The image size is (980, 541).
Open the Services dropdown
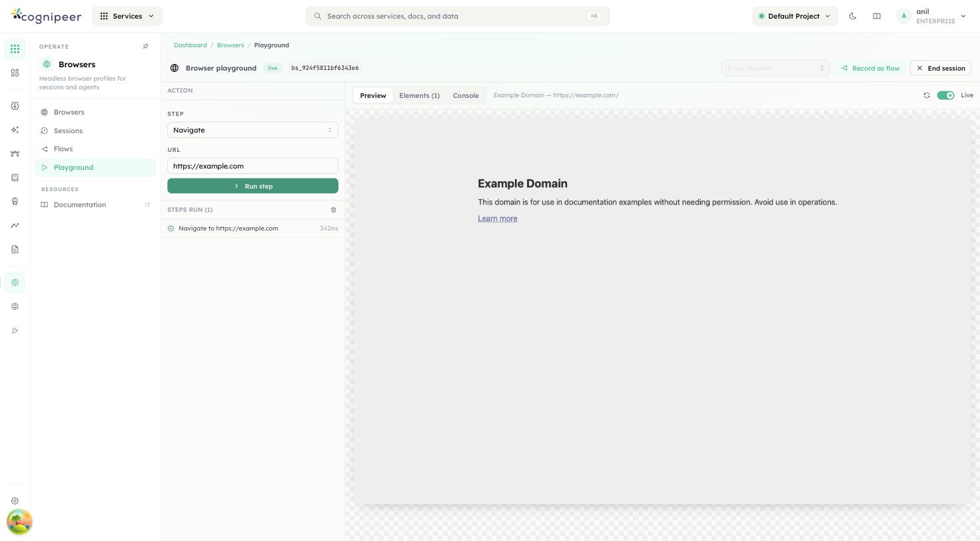[x=127, y=16]
